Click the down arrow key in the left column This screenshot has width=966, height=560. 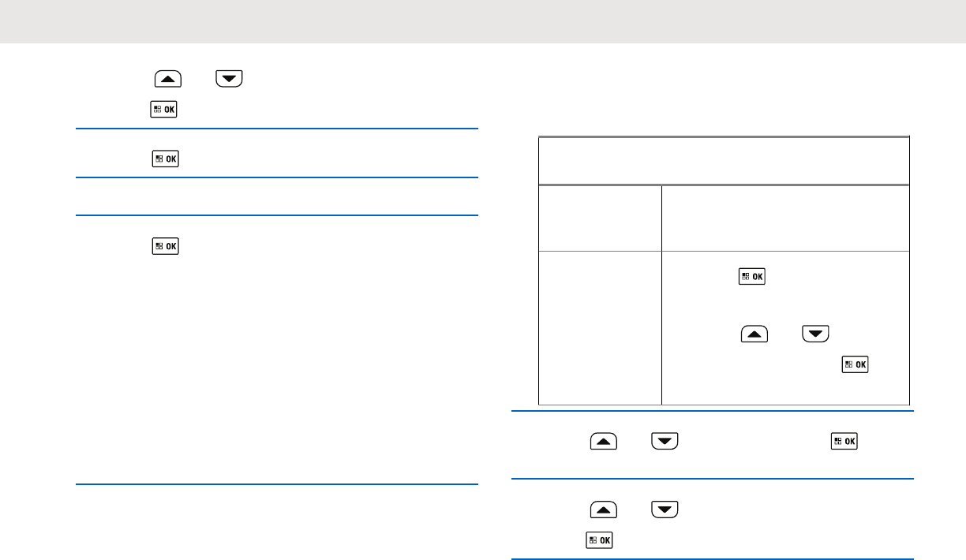228,78
